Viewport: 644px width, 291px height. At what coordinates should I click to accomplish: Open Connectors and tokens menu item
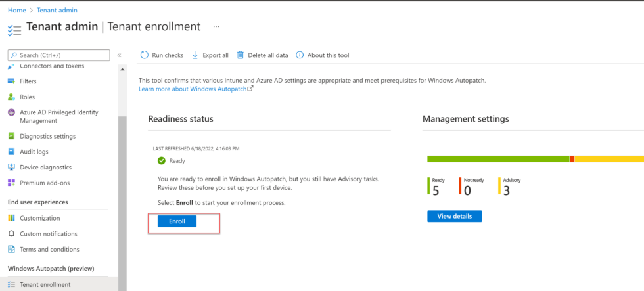click(x=52, y=66)
